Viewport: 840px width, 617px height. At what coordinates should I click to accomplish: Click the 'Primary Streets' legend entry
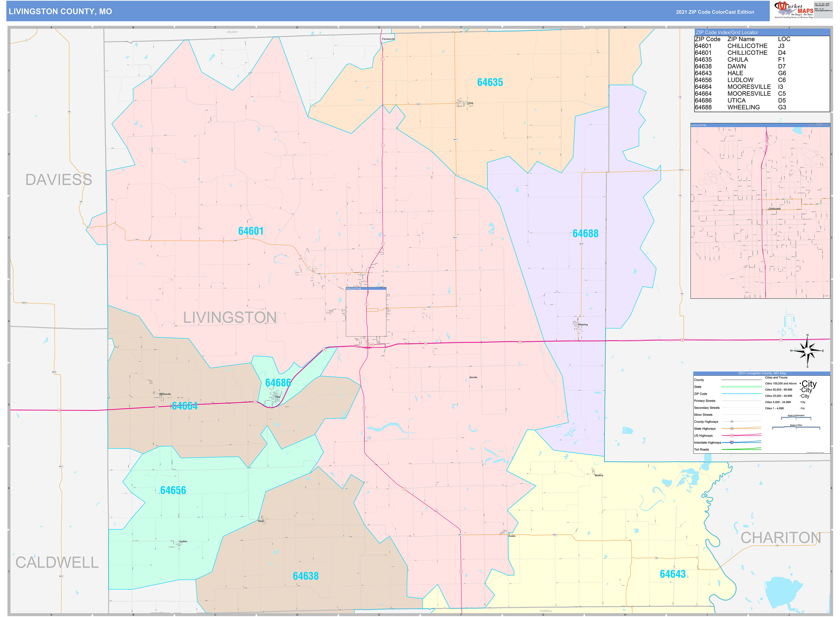coord(705,401)
